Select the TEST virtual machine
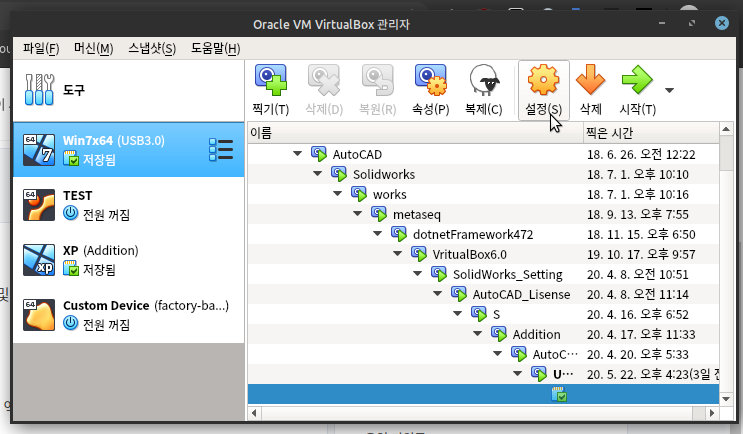The height and width of the screenshot is (434, 743). click(128, 205)
